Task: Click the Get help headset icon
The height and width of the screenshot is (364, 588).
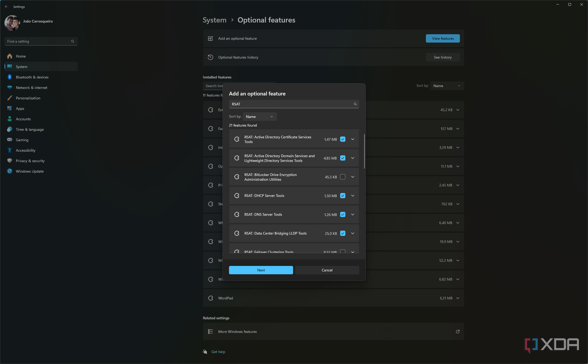Action: point(205,352)
